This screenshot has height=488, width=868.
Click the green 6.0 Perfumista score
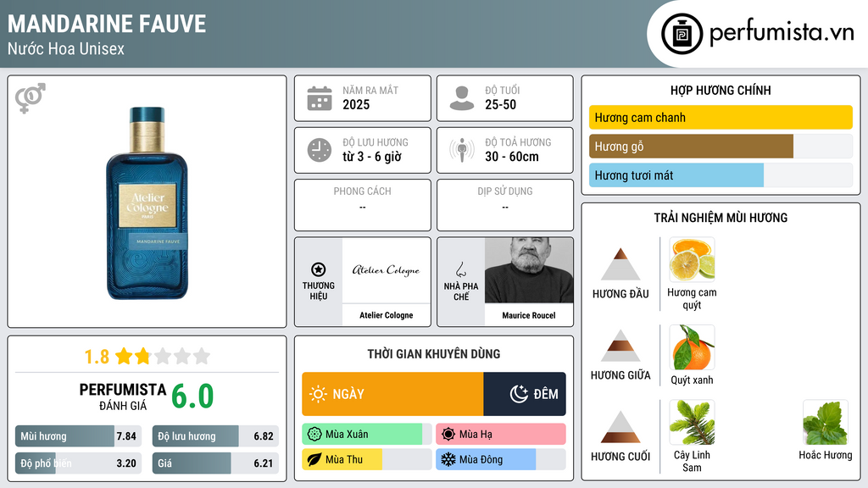tap(192, 396)
